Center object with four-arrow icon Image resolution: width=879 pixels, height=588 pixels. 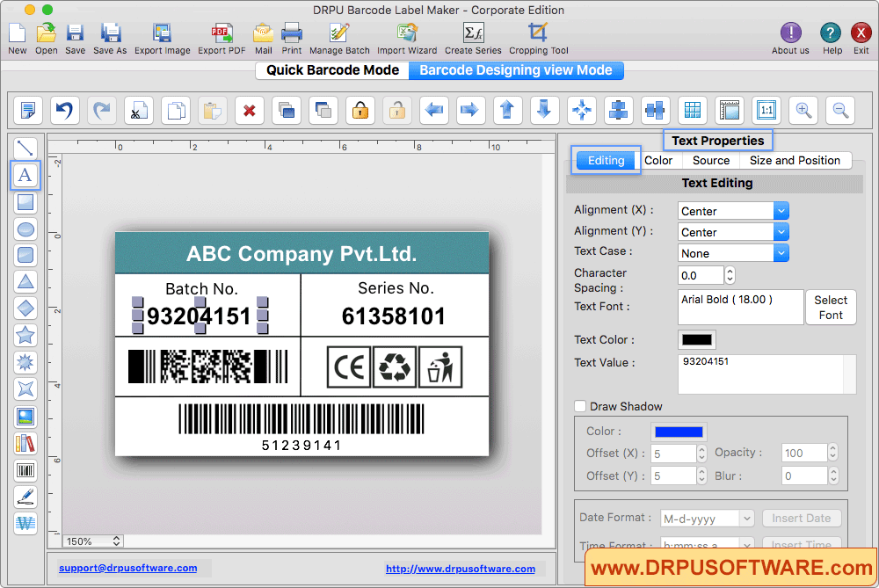coord(581,110)
